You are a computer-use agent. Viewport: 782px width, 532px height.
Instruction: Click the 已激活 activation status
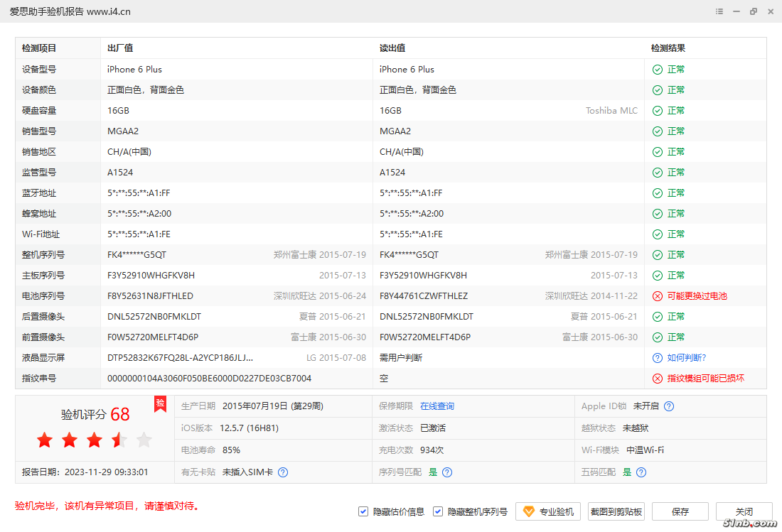point(433,428)
